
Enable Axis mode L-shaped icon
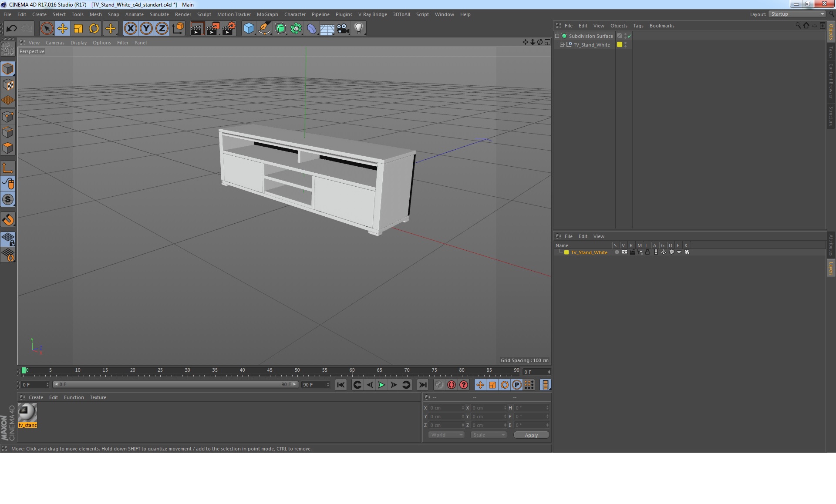point(8,168)
